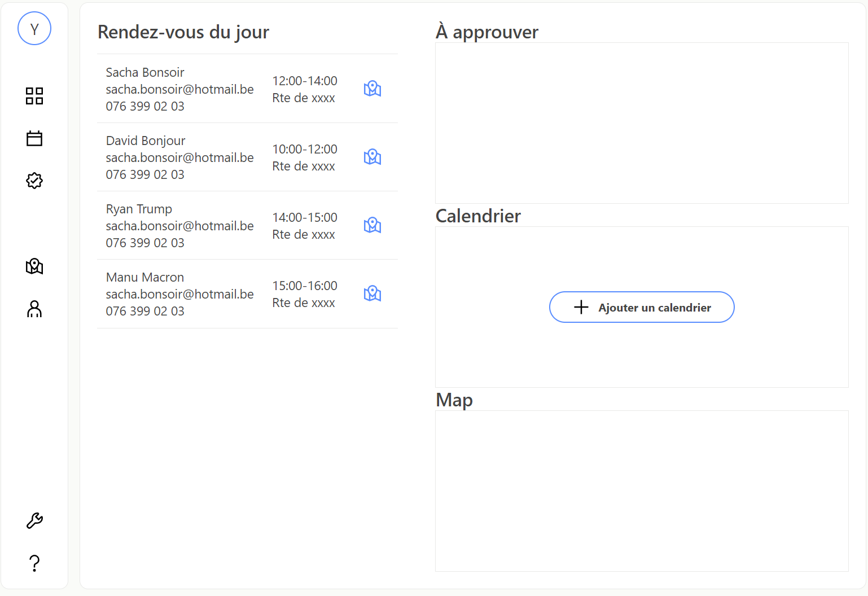Click phone number under Manu Macron
Viewport: 868px width, 596px height.
[145, 311]
